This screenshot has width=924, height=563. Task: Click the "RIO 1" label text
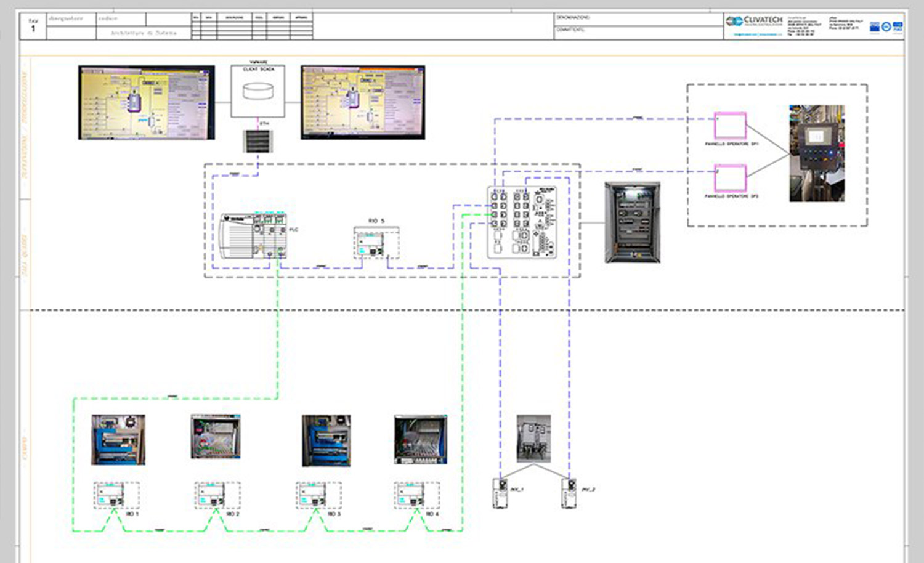coord(132,514)
